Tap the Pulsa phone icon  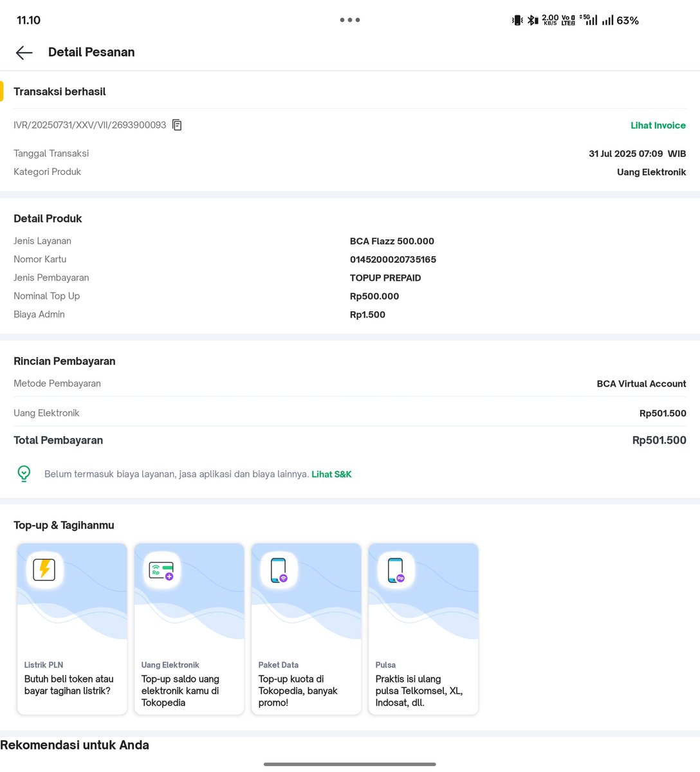[396, 570]
